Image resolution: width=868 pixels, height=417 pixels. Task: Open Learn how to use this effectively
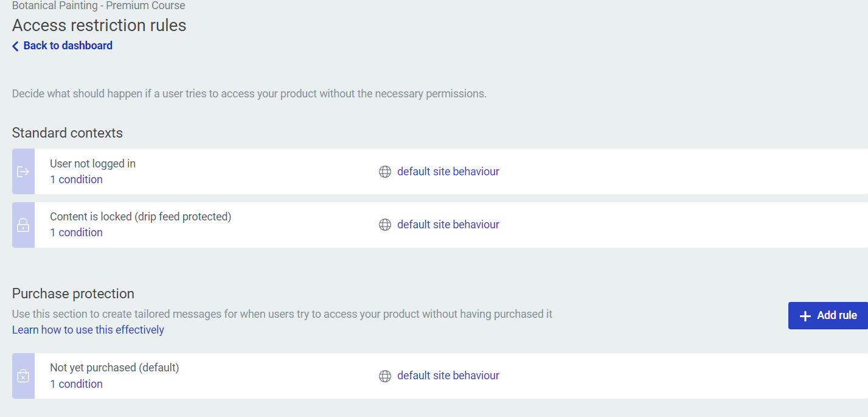pyautogui.click(x=88, y=330)
